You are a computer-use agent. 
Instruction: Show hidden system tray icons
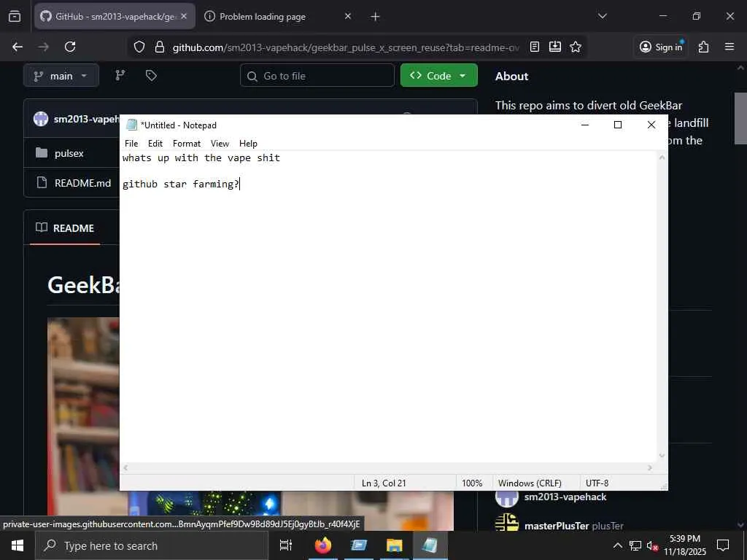click(x=617, y=545)
